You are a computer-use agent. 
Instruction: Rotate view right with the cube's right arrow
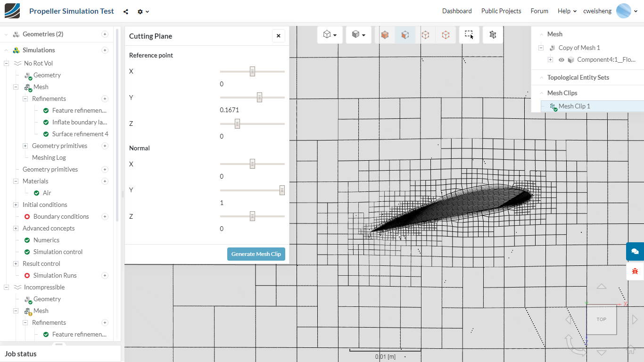coord(635,320)
